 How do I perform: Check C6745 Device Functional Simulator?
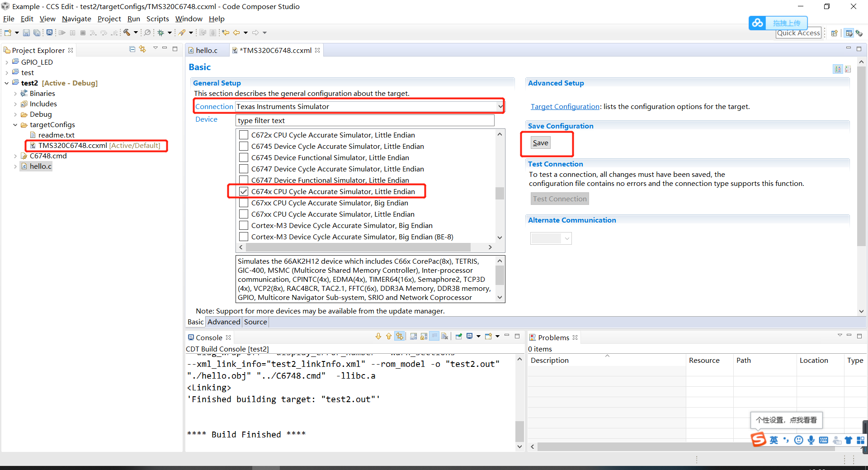point(244,157)
